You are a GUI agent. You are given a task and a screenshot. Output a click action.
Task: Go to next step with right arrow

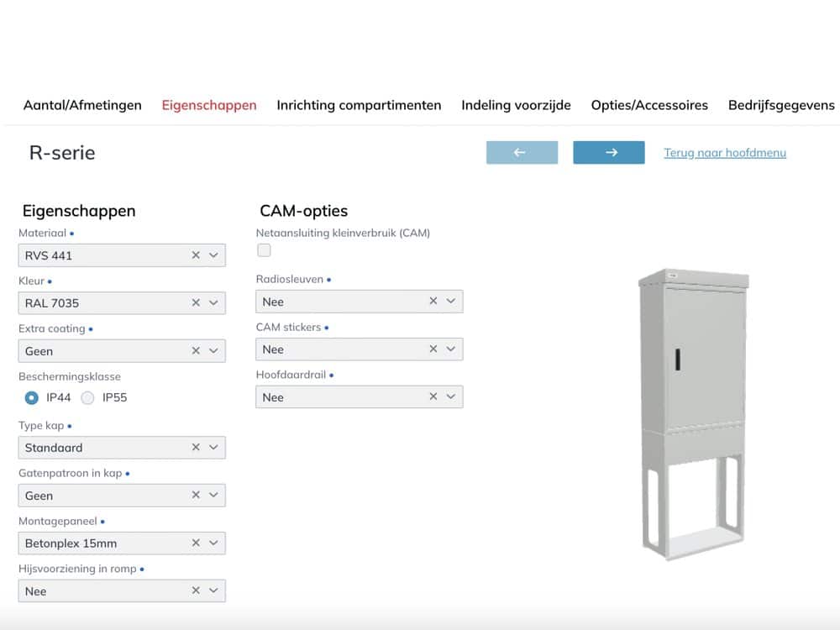click(608, 153)
